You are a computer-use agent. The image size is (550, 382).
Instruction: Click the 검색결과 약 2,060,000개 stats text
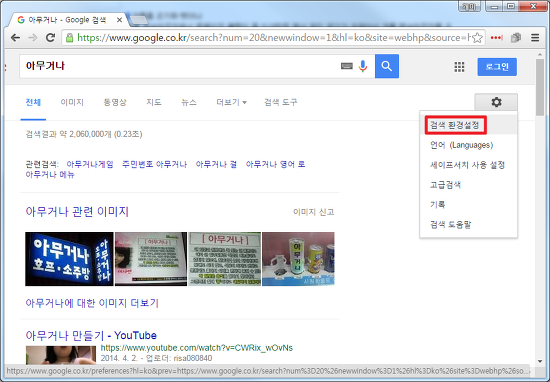84,134
